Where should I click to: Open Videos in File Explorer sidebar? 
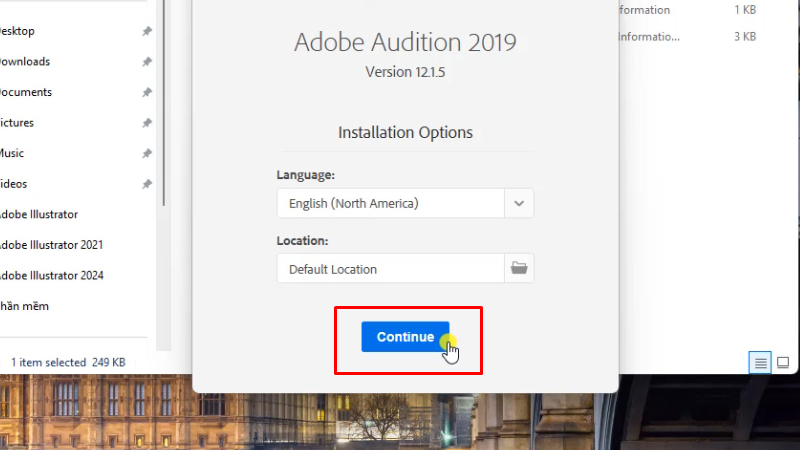pyautogui.click(x=13, y=184)
